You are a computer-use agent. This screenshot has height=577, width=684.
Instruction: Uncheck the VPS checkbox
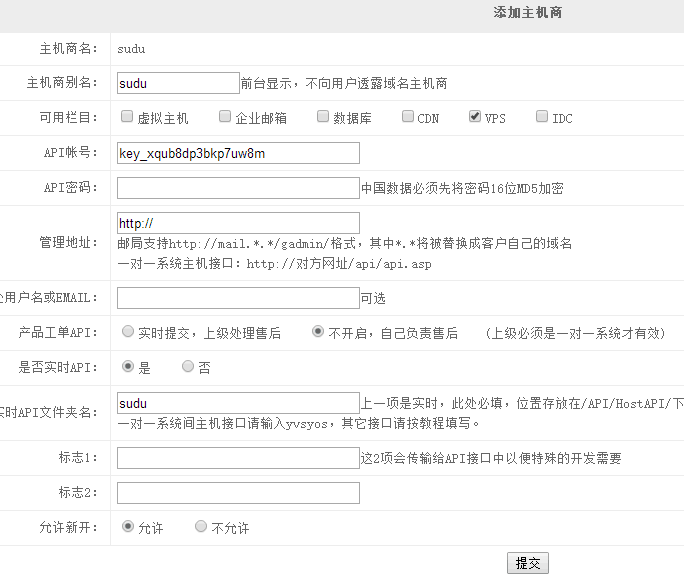pos(475,117)
